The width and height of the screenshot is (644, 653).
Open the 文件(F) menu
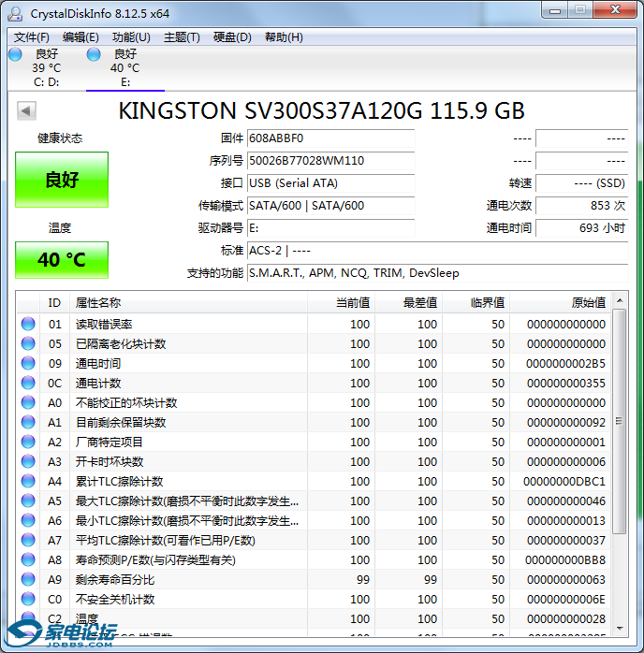click(x=32, y=37)
